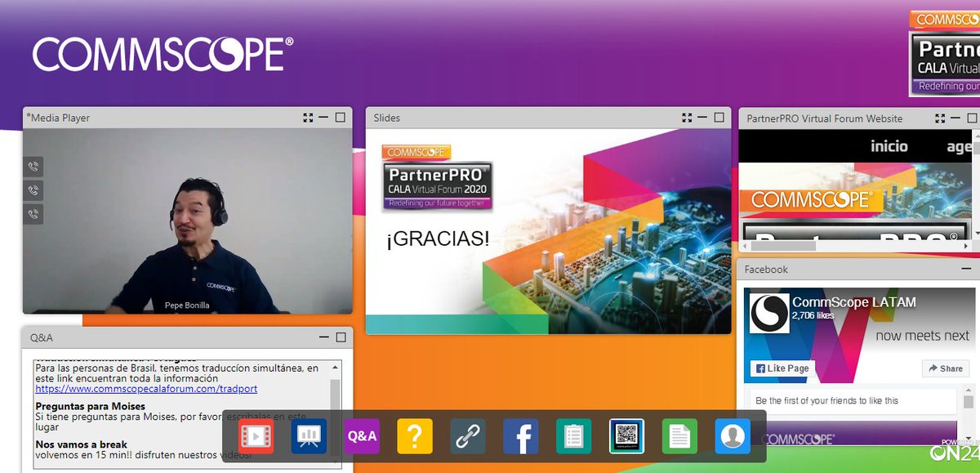Open the chain link dock icon
Image resolution: width=980 pixels, height=473 pixels.
pyautogui.click(x=468, y=436)
